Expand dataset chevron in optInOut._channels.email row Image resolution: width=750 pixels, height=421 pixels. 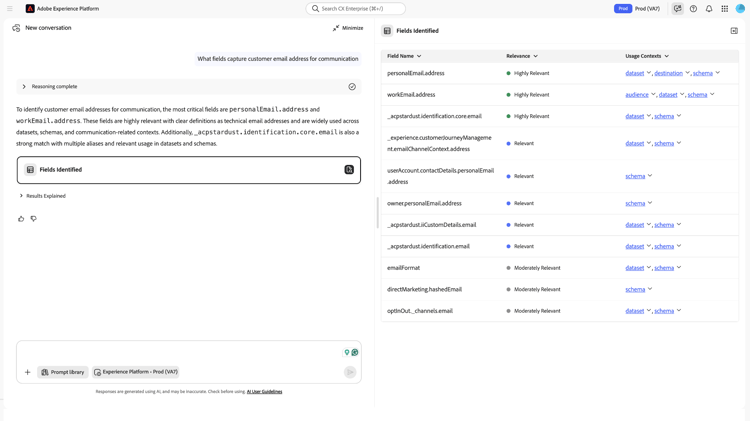click(x=649, y=310)
